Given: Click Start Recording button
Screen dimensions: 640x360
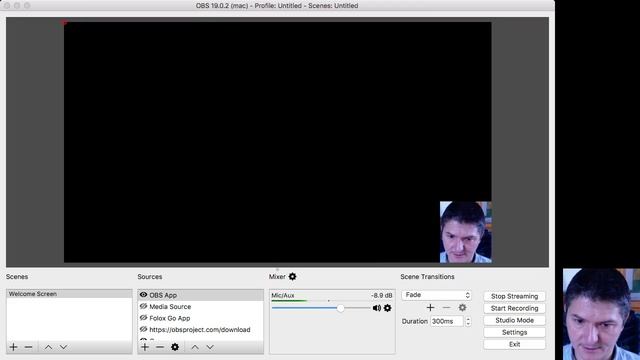Looking at the screenshot, I should coord(514,308).
